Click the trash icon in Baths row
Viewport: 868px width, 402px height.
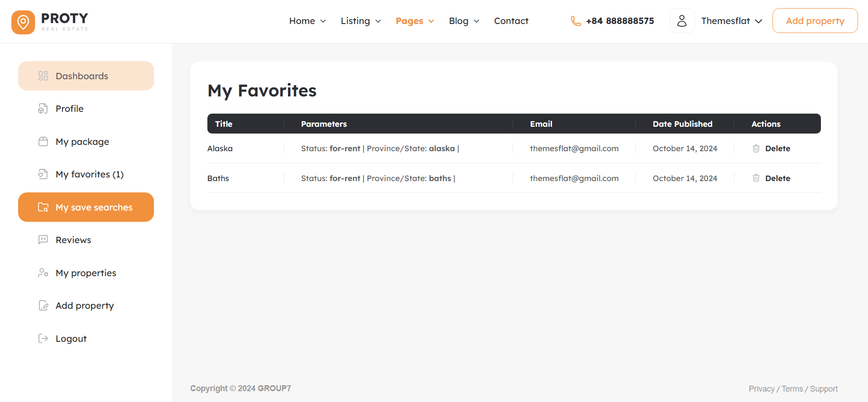(756, 178)
